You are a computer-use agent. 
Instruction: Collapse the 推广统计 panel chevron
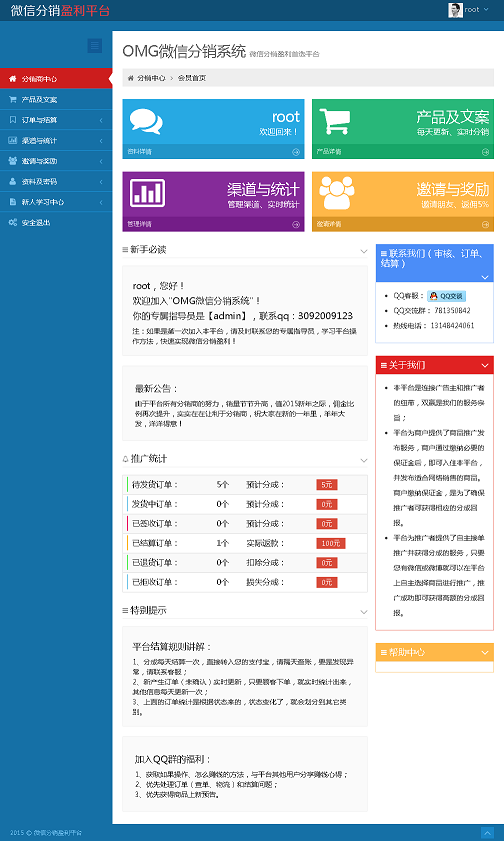click(x=364, y=460)
